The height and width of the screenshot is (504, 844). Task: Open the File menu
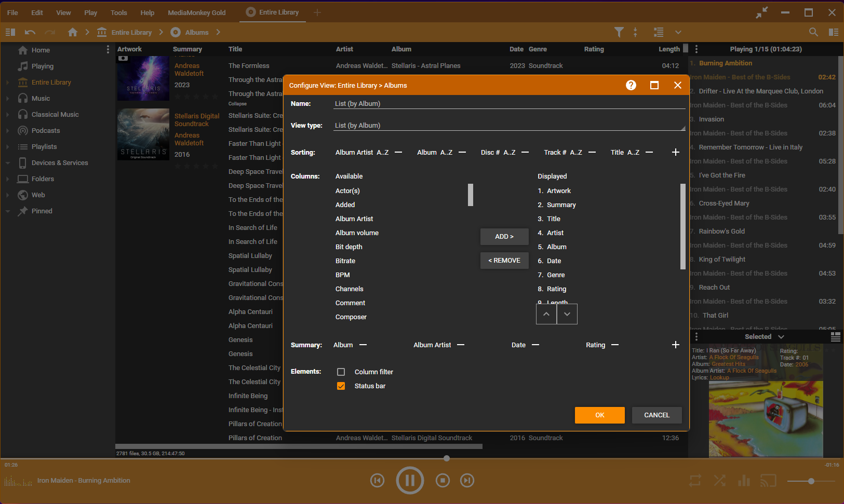12,12
